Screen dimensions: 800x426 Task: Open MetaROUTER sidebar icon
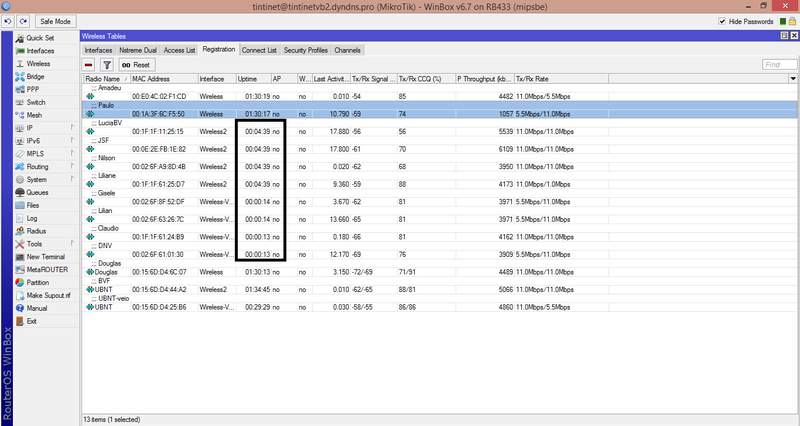pyautogui.click(x=20, y=269)
